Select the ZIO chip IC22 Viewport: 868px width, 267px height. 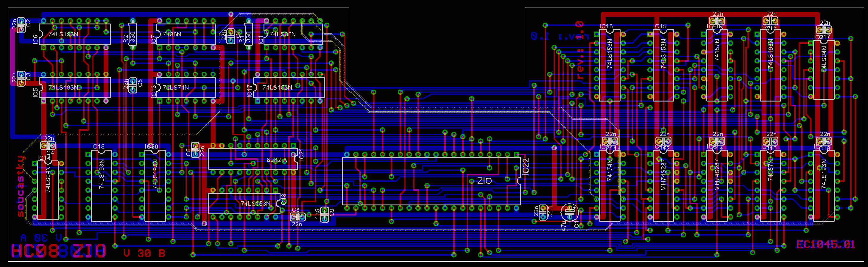(431, 181)
